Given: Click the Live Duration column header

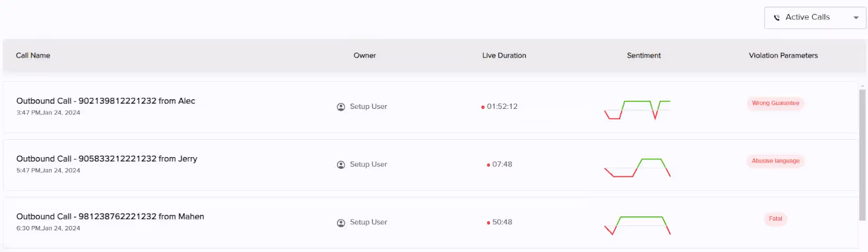Looking at the screenshot, I should [504, 55].
